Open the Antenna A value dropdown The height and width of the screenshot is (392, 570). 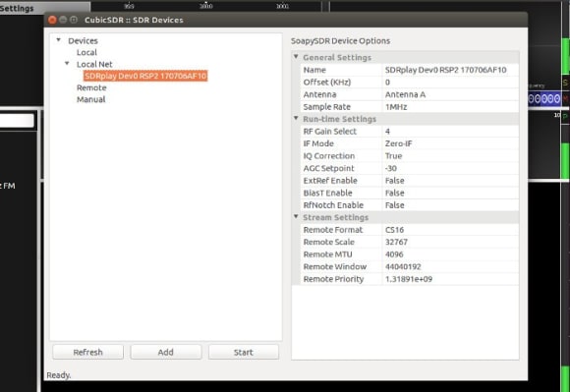point(450,94)
